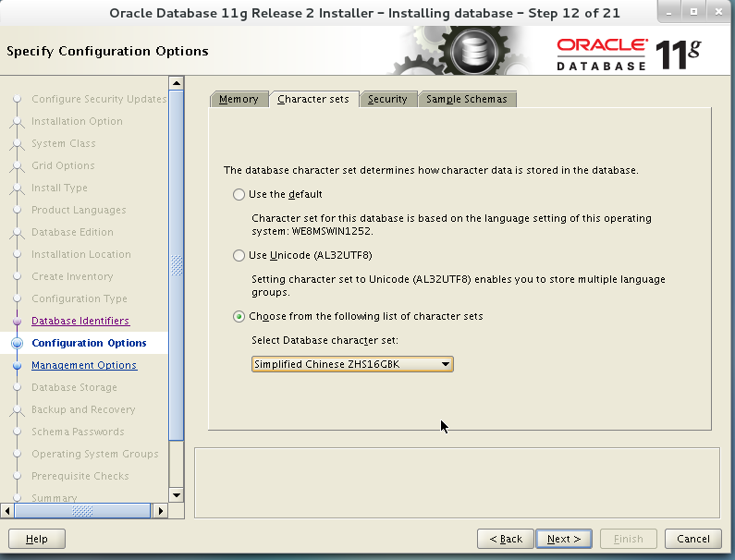The image size is (735, 560).
Task: Switch to the Memory tab
Action: click(x=239, y=99)
